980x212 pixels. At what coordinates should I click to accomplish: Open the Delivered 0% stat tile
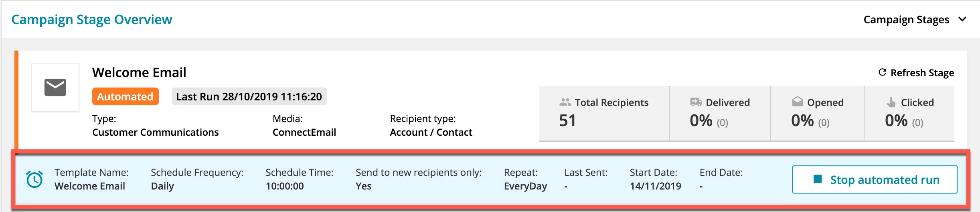click(720, 113)
